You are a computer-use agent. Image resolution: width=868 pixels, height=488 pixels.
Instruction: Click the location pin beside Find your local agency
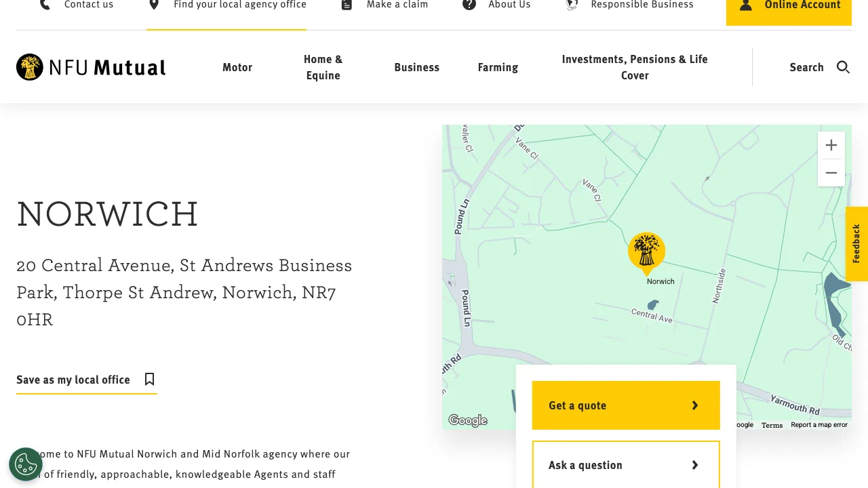coord(153,5)
